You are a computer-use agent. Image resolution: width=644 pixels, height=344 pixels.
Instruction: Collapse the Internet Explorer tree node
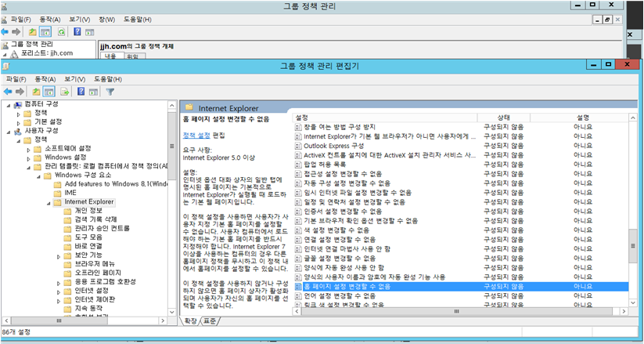click(x=49, y=203)
